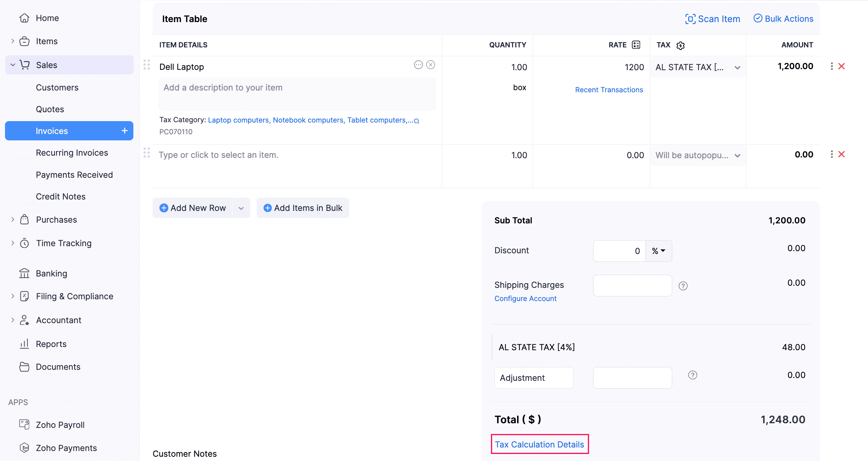The height and width of the screenshot is (461, 868).
Task: Click the rate settings icon in RATE column header
Action: 636,45
